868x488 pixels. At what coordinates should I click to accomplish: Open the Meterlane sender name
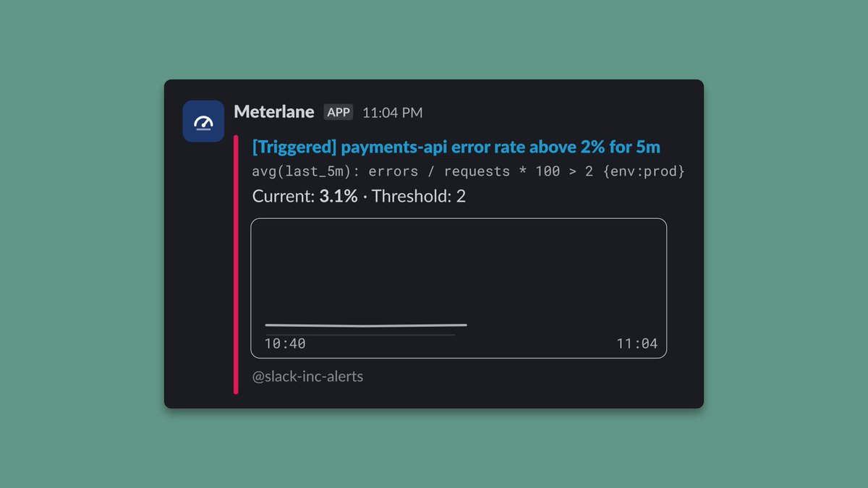[x=274, y=112]
